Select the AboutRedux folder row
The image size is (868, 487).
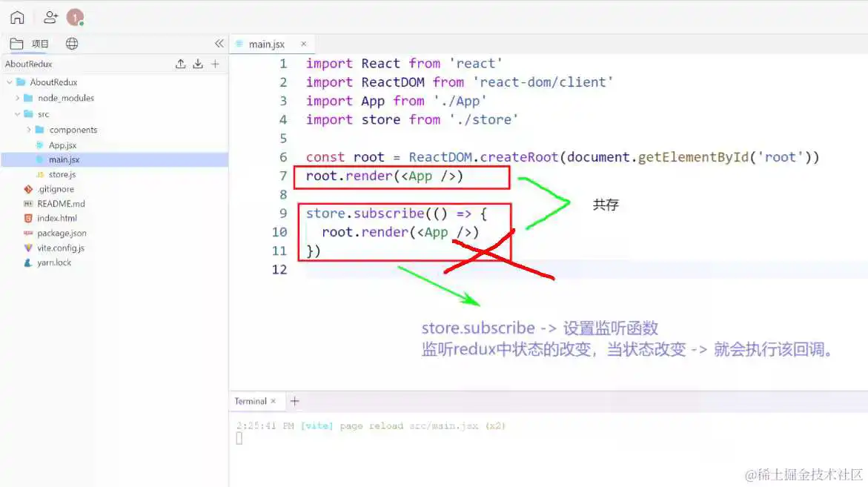click(115, 82)
